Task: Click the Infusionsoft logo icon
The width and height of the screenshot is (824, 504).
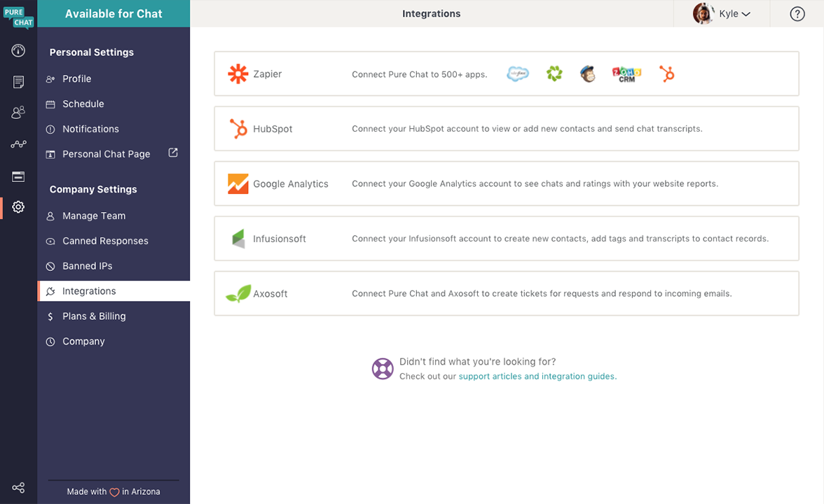Action: 238,238
